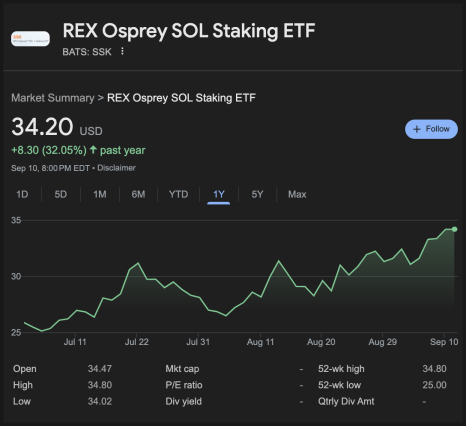This screenshot has width=466, height=426.
Task: Click the High value 34.80 next to Open column
Action: 100,385
